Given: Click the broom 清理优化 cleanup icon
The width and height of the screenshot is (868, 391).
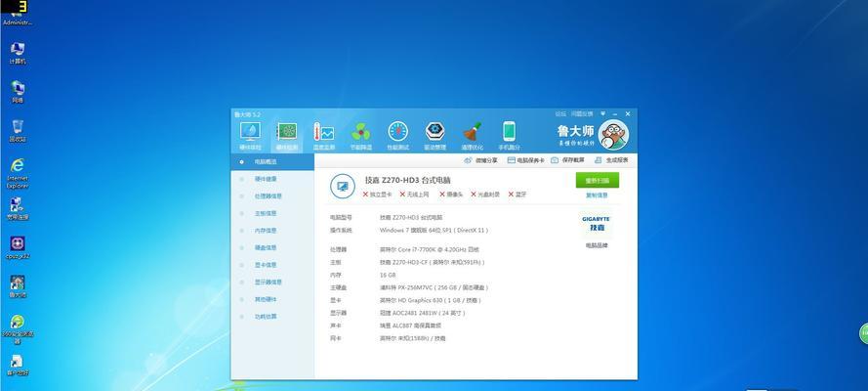Looking at the screenshot, I should click(x=473, y=136).
